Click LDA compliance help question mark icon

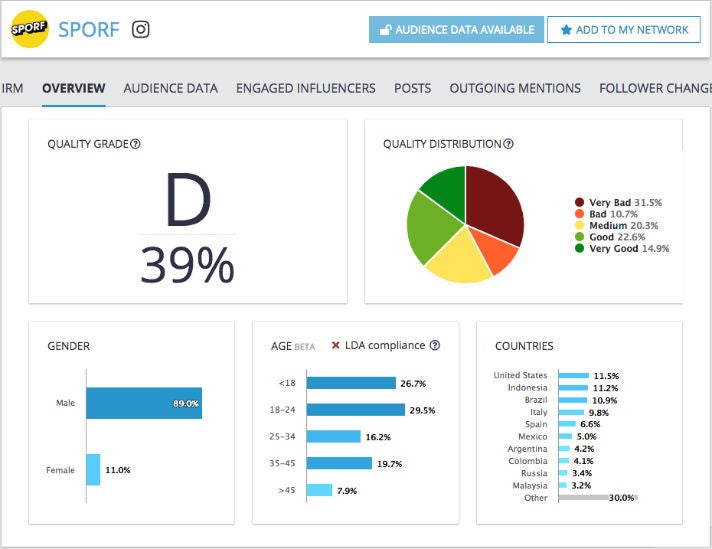[x=435, y=346]
